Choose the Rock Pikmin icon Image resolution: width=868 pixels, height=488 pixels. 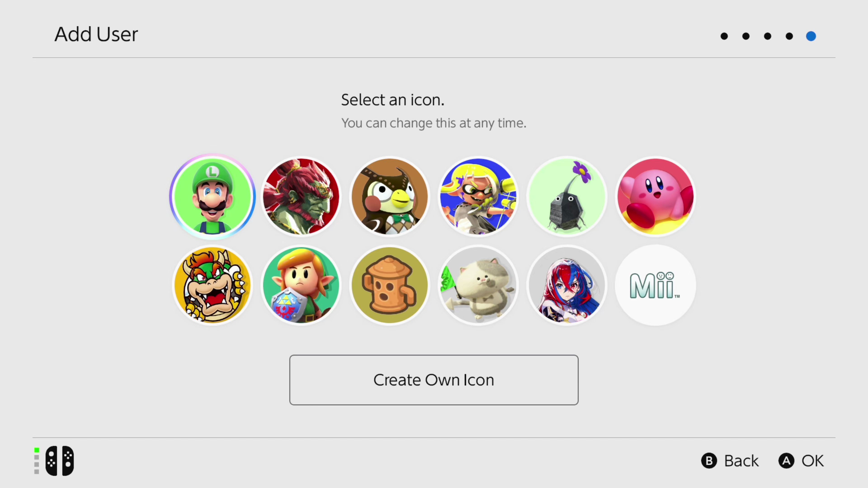click(567, 196)
